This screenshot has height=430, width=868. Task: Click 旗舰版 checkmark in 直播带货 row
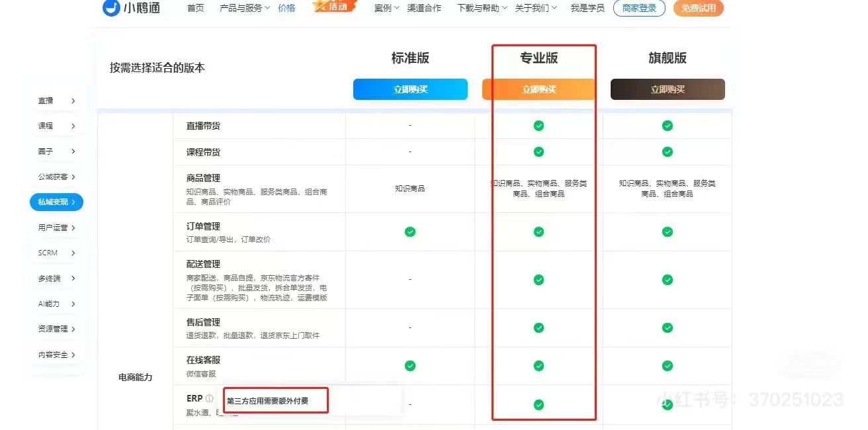668,126
